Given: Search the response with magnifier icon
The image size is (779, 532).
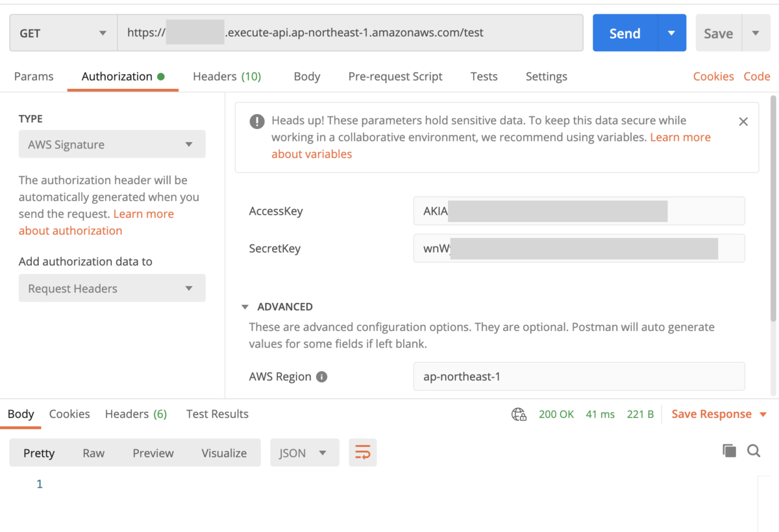Looking at the screenshot, I should tap(754, 451).
